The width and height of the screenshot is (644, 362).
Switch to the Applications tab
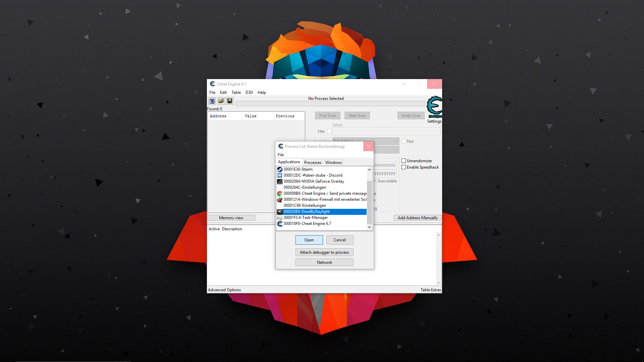tap(288, 162)
